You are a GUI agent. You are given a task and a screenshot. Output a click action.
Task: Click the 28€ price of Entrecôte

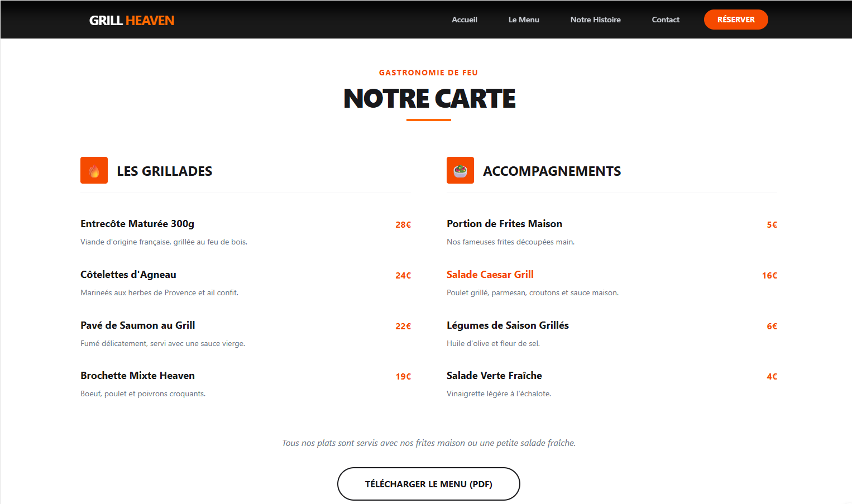403,225
